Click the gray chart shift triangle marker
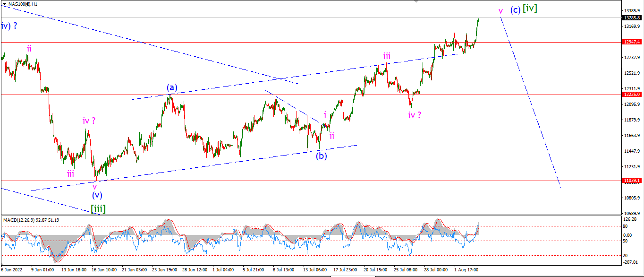 [x=416, y=2]
